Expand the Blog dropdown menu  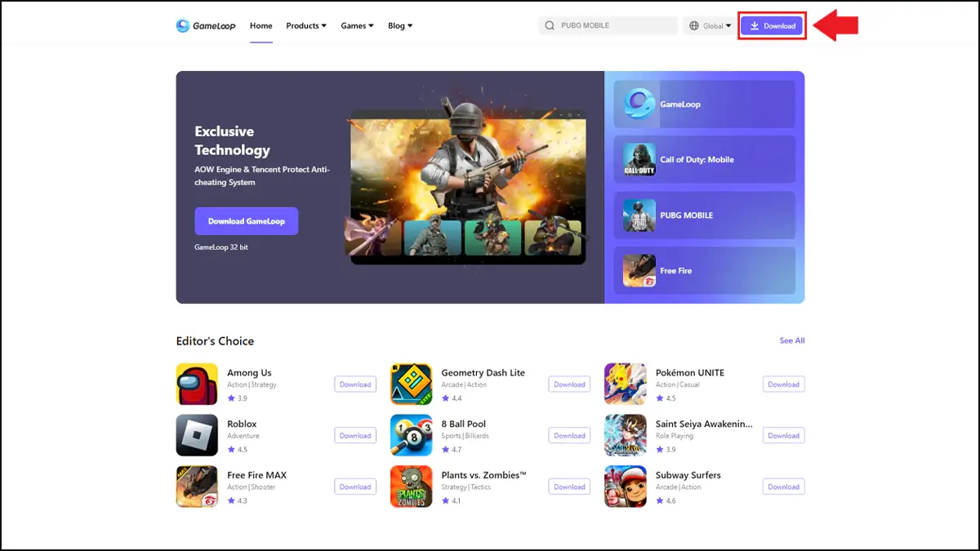point(399,25)
